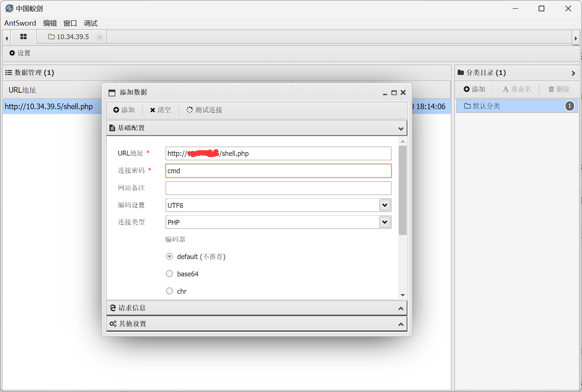Click the 基础配置 document icon
582x392 pixels.
coord(112,128)
